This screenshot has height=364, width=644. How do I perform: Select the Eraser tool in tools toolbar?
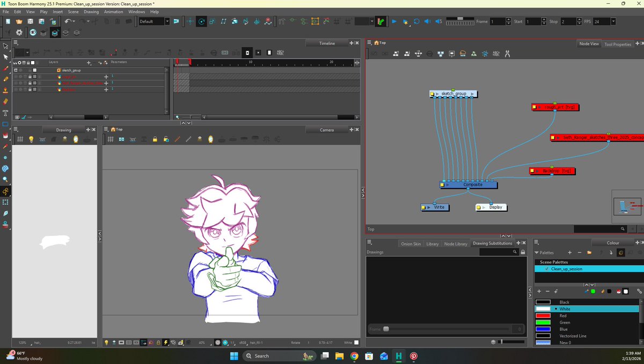(5, 101)
